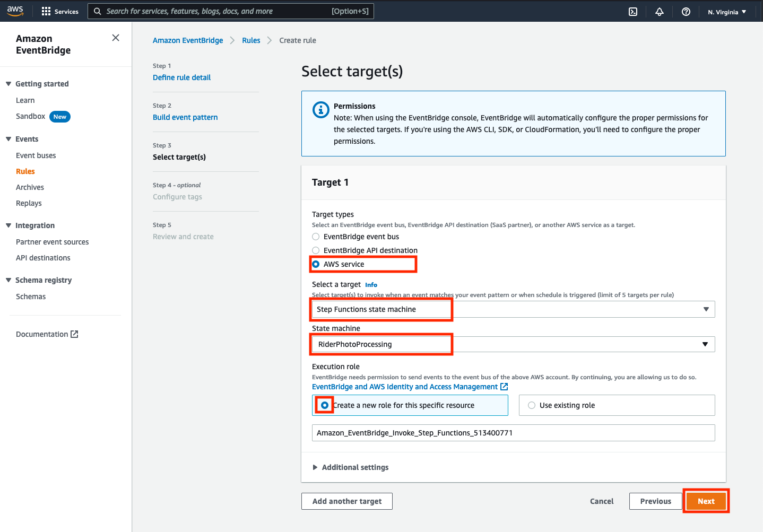763x532 pixels.
Task: Click the execution role name field
Action: pos(514,433)
